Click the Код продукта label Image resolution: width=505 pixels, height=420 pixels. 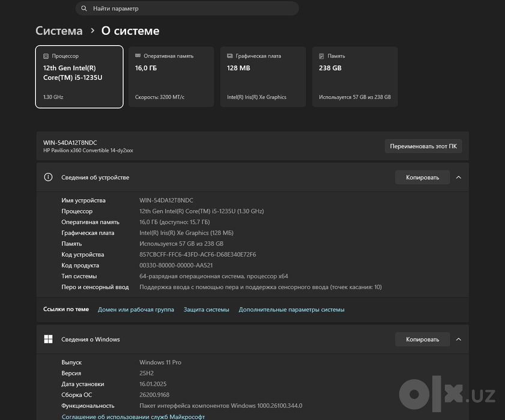click(80, 265)
